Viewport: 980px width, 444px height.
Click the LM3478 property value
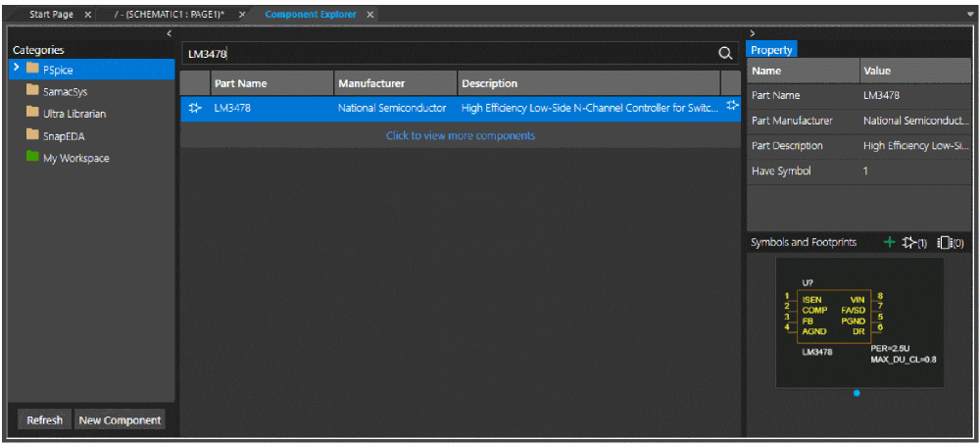click(x=881, y=96)
